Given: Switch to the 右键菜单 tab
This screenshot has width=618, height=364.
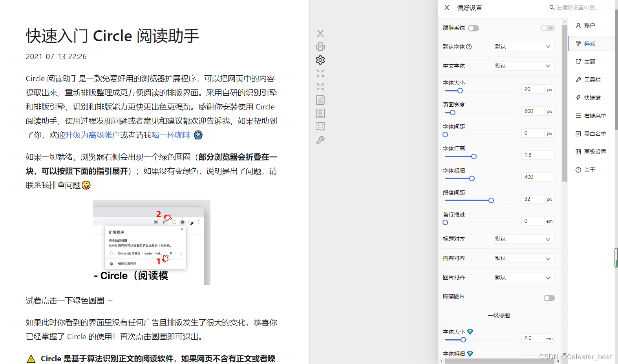Looking at the screenshot, I should [591, 116].
